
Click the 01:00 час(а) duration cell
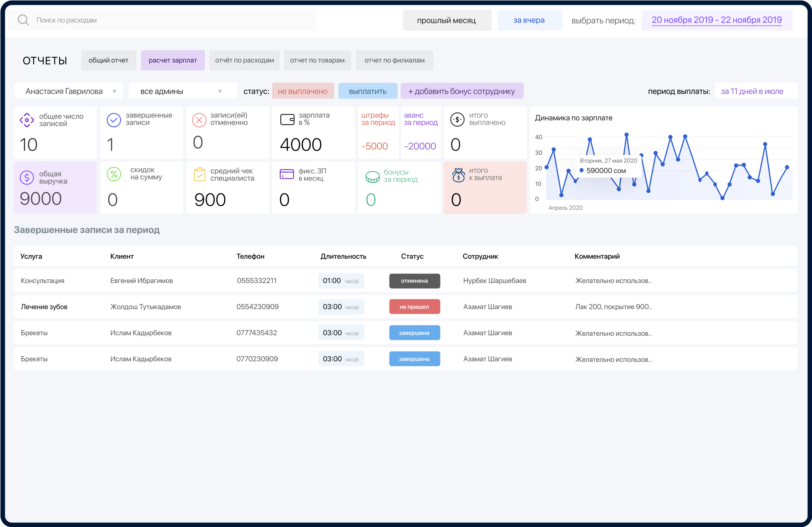[341, 281]
